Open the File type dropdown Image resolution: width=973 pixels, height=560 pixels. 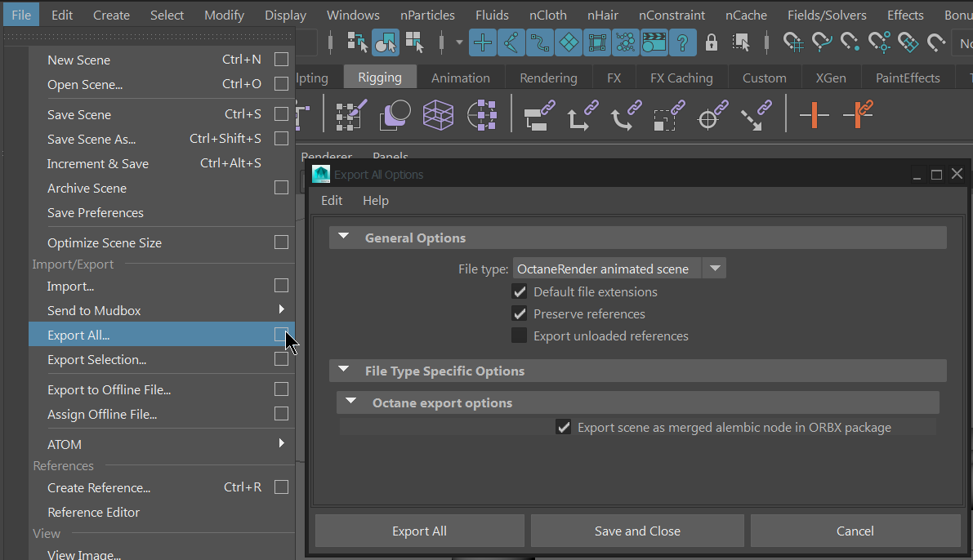tap(619, 269)
